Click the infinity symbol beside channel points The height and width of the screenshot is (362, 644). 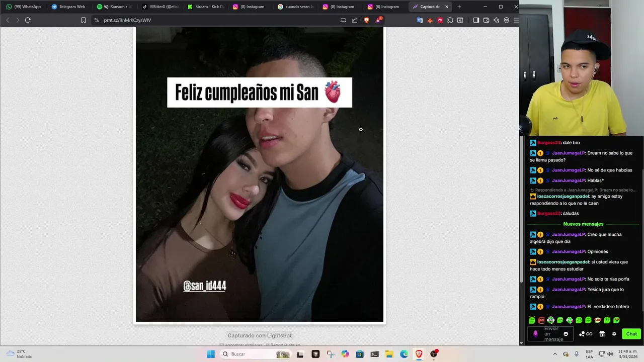[589, 334]
